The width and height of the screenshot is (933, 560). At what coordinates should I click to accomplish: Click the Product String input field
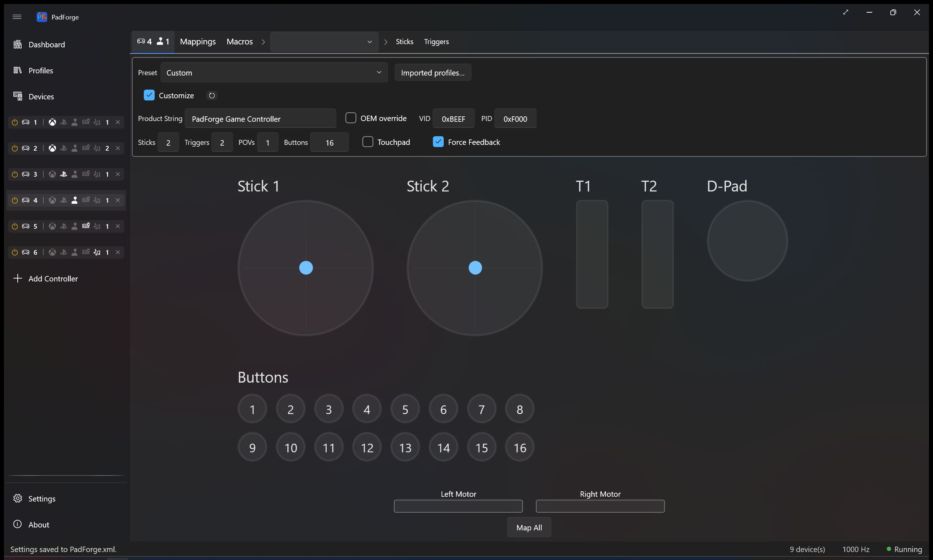[x=261, y=119]
